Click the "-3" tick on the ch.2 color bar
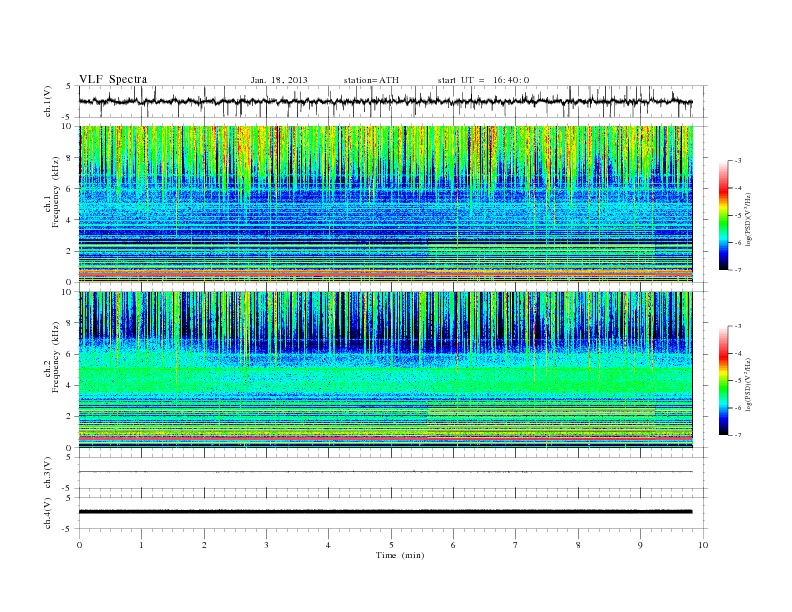 737,326
